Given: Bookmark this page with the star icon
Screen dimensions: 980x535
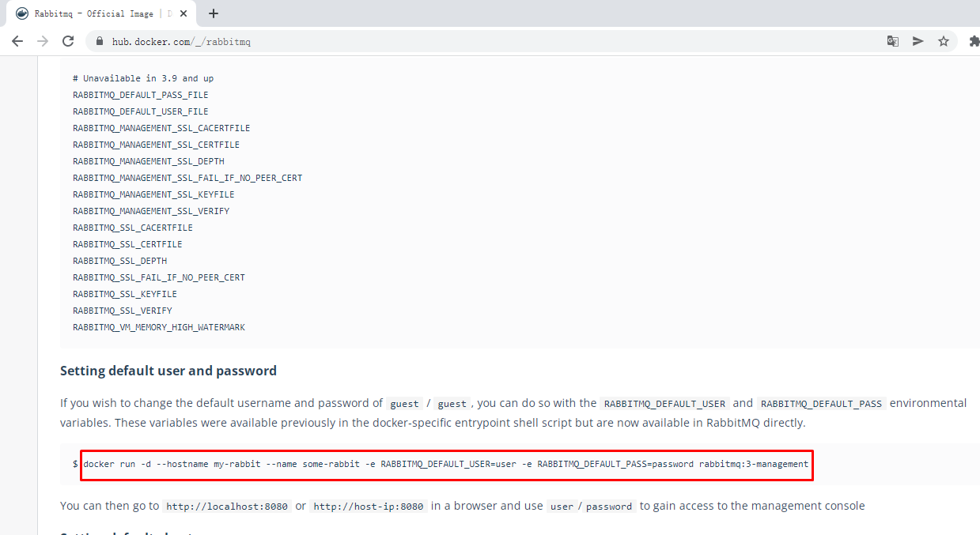Looking at the screenshot, I should pos(943,41).
